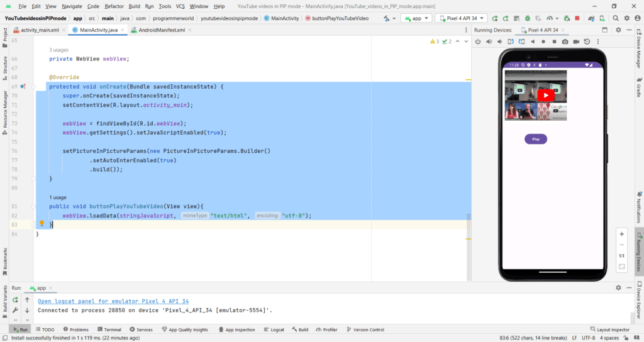The width and height of the screenshot is (644, 342).
Task: Click the emulator volume up icon
Action: pyautogui.click(x=489, y=41)
